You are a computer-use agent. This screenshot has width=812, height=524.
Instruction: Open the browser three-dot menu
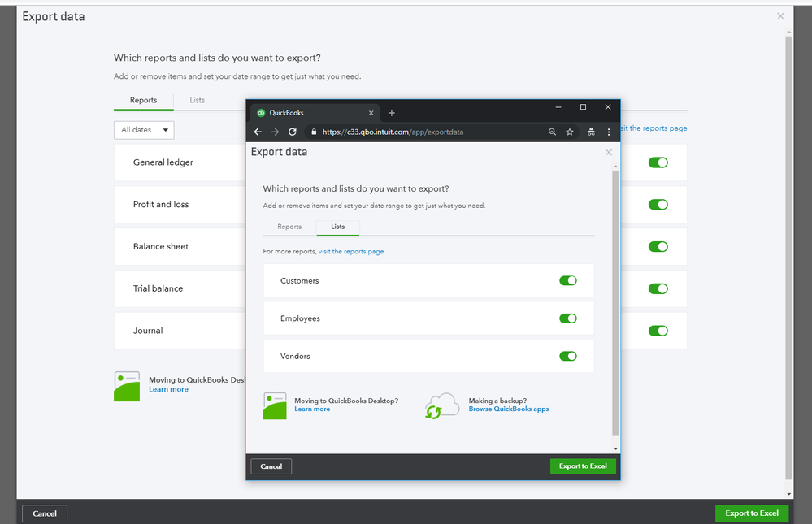609,132
